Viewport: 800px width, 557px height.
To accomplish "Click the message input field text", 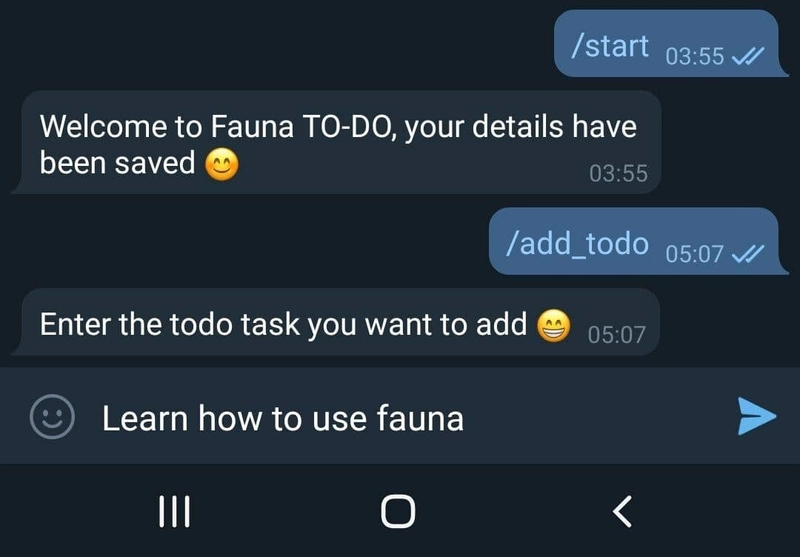I will [x=283, y=418].
